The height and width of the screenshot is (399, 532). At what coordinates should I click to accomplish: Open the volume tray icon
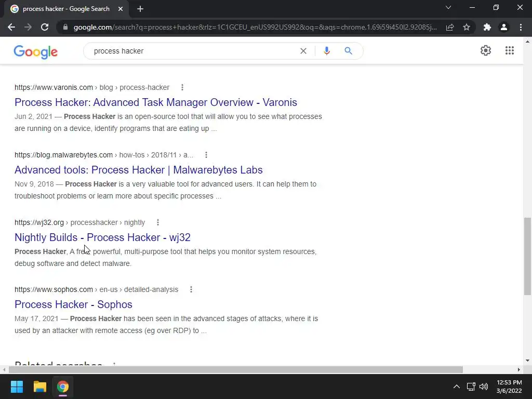[484, 387]
